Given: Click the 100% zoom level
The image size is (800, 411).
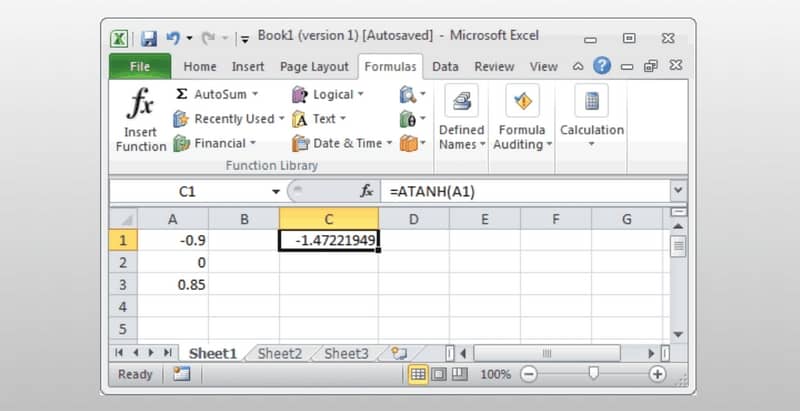Looking at the screenshot, I should [x=495, y=374].
